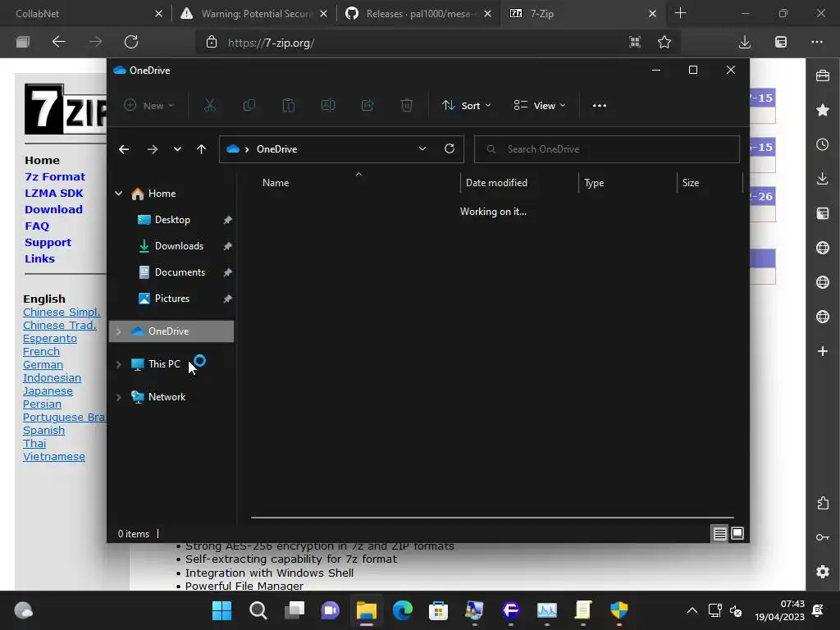Go back with Explorer's back arrow

(124, 149)
